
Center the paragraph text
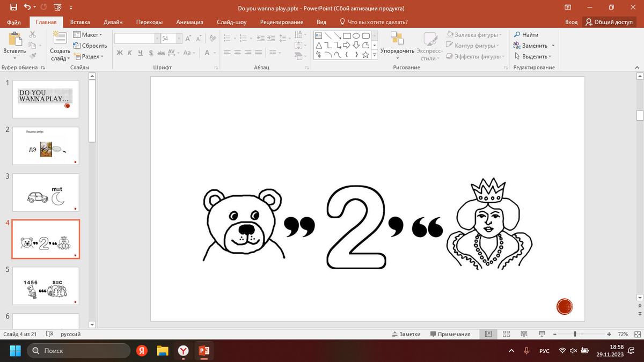pyautogui.click(x=238, y=53)
